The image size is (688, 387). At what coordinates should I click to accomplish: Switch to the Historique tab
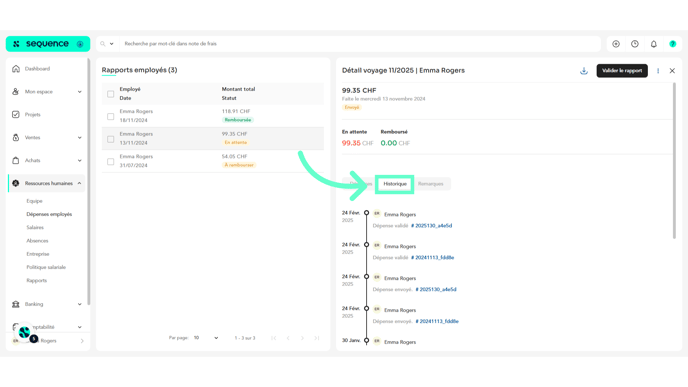pos(395,184)
